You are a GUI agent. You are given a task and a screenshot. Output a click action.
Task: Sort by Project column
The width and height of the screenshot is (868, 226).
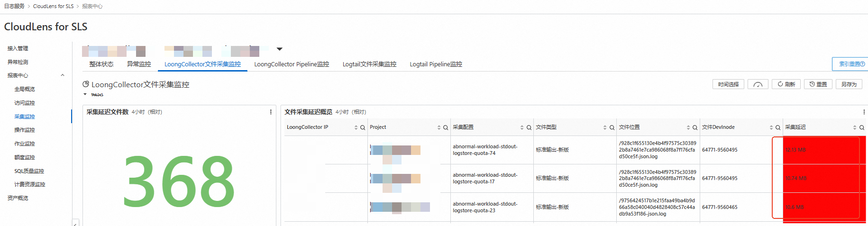[x=439, y=127]
